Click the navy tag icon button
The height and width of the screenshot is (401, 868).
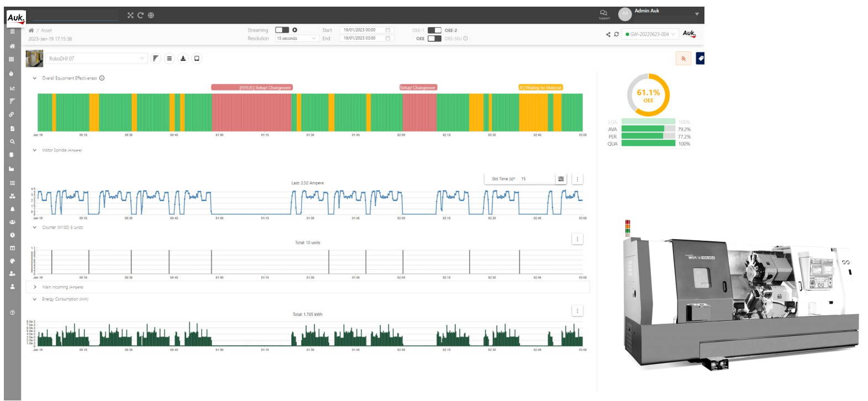click(700, 58)
